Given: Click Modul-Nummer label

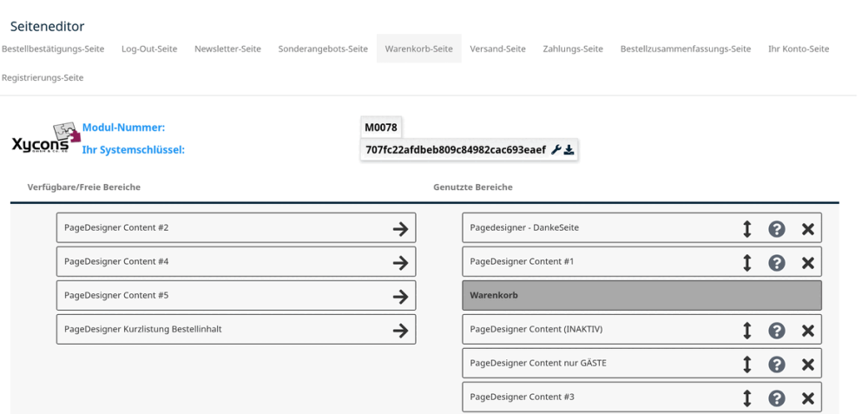Looking at the screenshot, I should (x=124, y=128).
